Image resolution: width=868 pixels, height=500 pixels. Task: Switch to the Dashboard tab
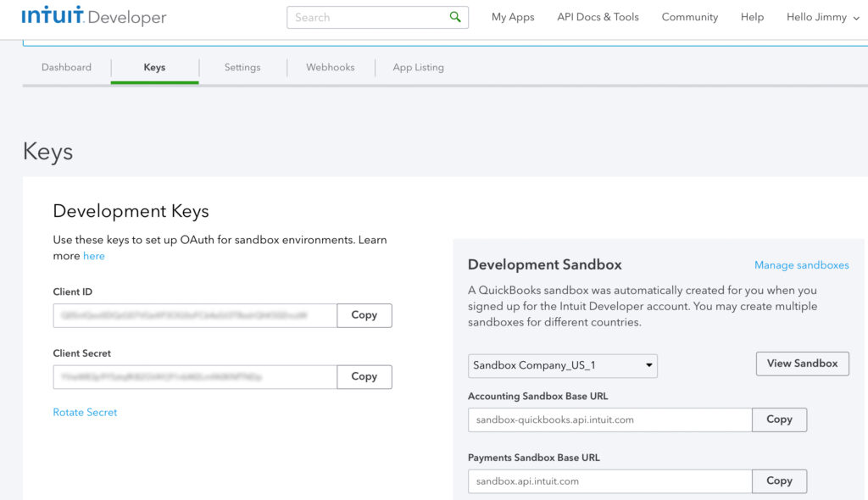(66, 68)
